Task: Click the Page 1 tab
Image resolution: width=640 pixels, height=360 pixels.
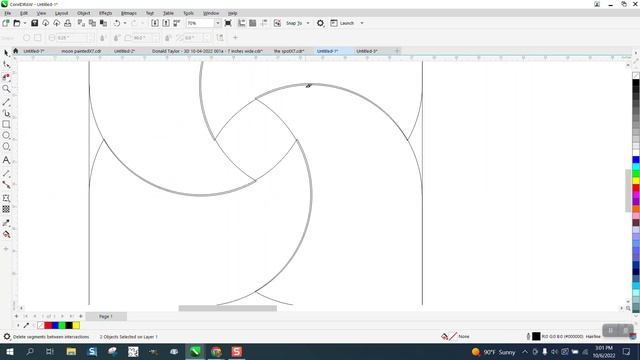Action: [x=106, y=316]
